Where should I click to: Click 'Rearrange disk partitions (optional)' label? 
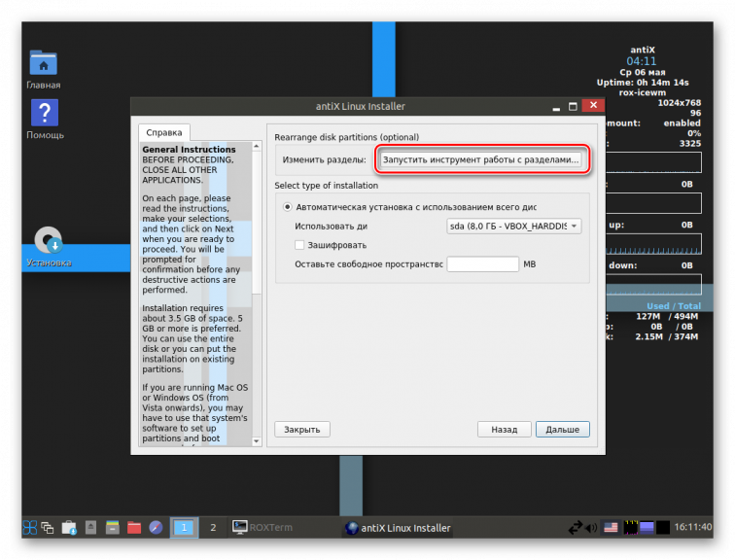[x=347, y=137]
